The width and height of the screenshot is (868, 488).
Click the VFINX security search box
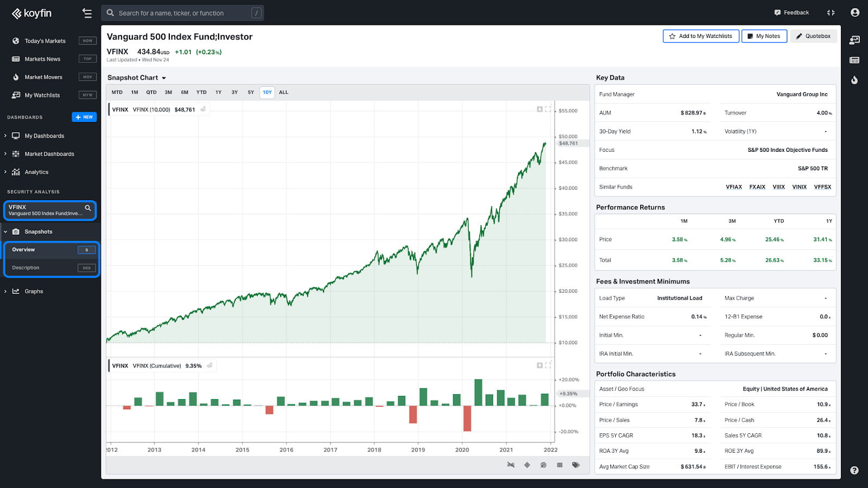pos(50,210)
